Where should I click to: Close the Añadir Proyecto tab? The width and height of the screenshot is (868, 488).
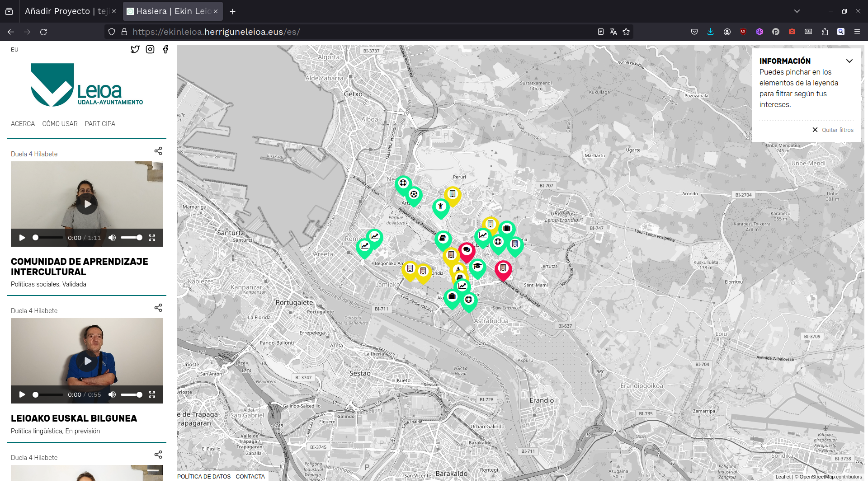point(114,11)
